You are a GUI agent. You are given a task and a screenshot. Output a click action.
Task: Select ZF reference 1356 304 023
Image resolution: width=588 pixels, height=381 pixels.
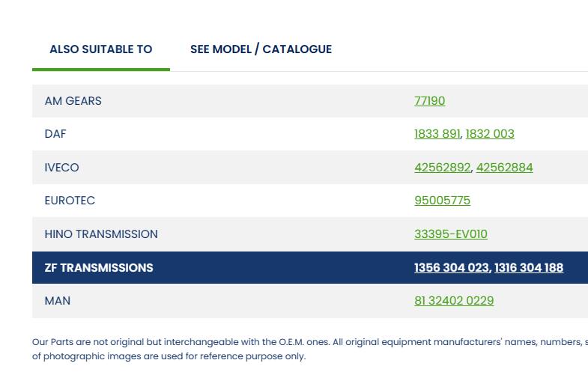[451, 268]
